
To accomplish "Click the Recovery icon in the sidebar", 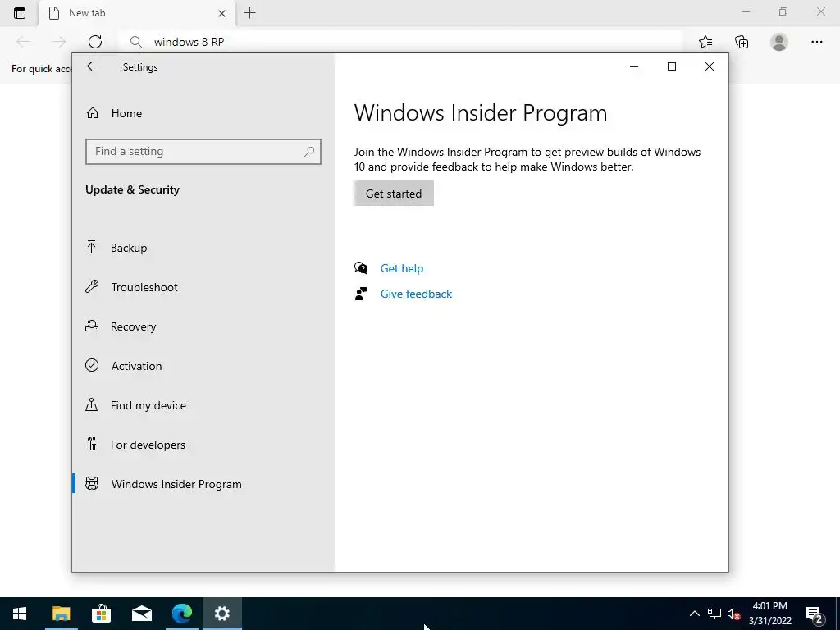I will pyautogui.click(x=92, y=326).
